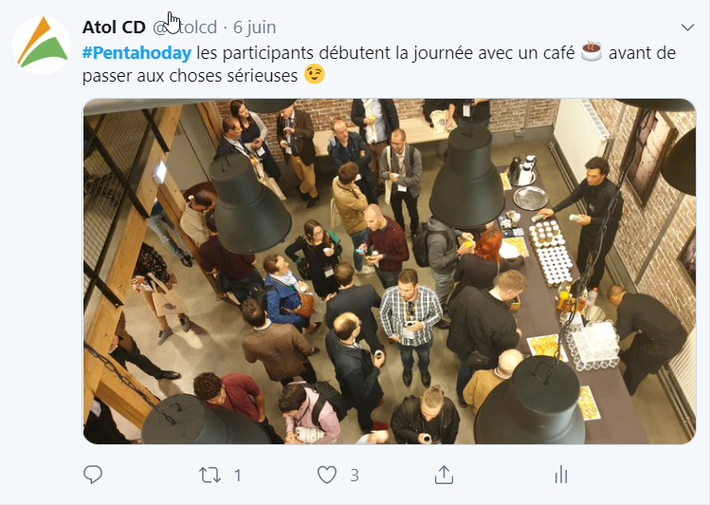Expand the tweet options chevron menu

(x=687, y=28)
